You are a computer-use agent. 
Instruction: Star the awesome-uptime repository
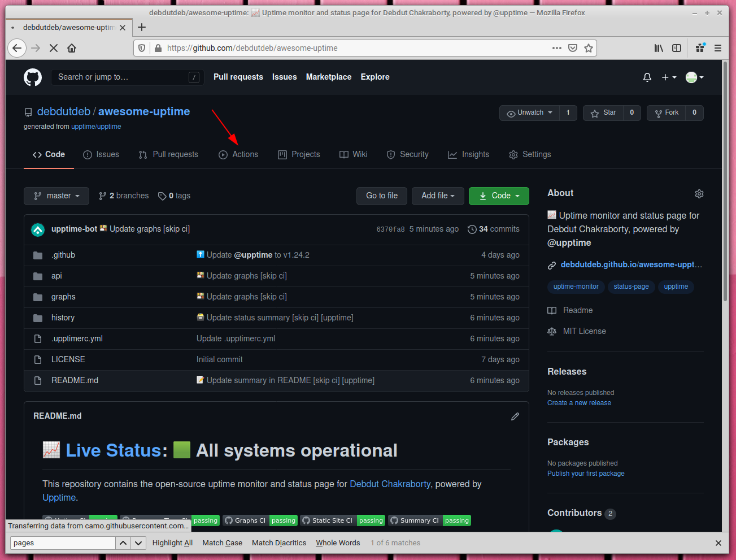[604, 112]
